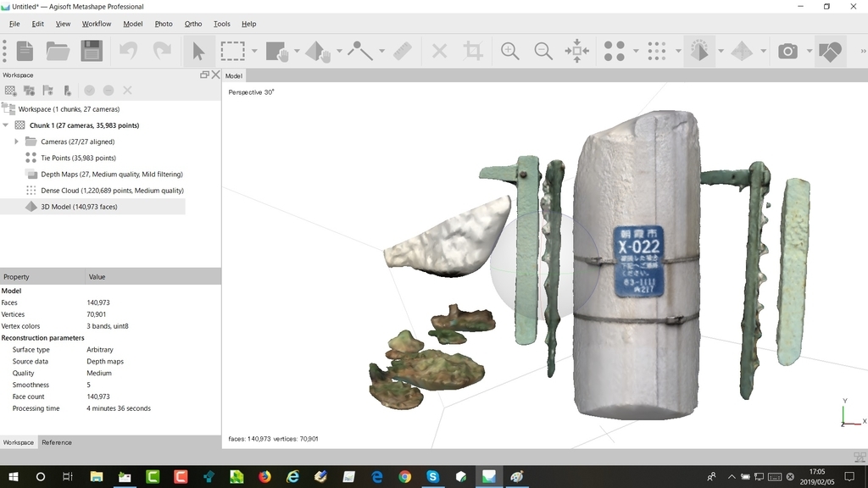Image resolution: width=868 pixels, height=488 pixels.
Task: Click the Crop Selection icon
Action: [473, 51]
